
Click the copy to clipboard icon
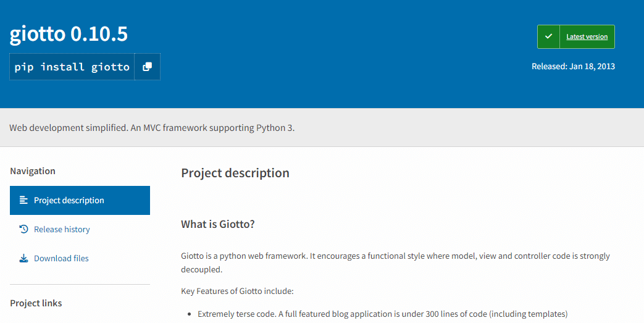(x=147, y=67)
